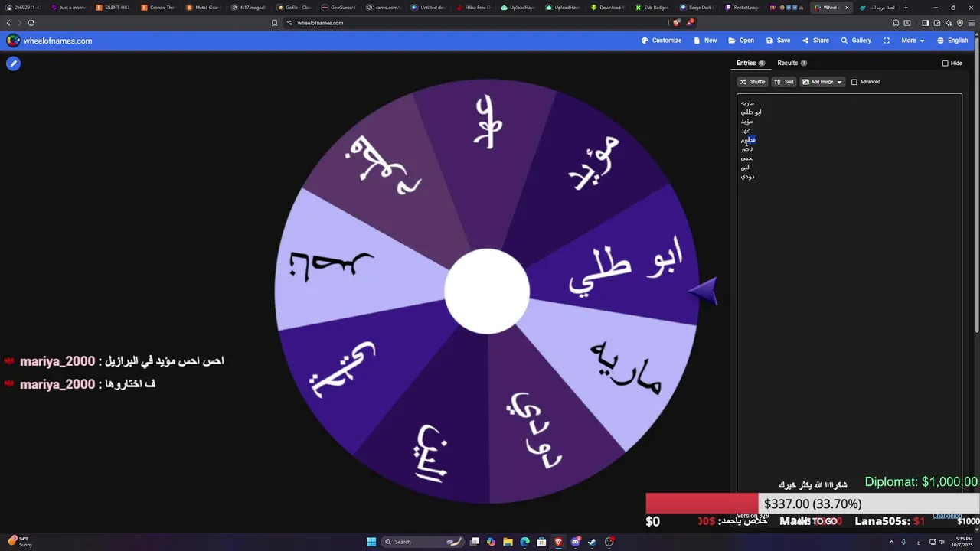The image size is (980, 551).
Task: Open the Brave Shields lion icon
Action: [x=677, y=23]
